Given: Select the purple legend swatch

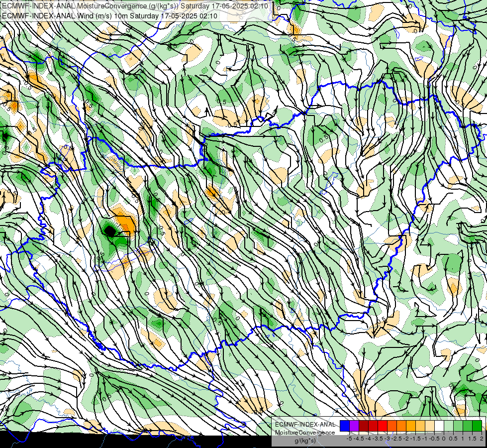Looking at the screenshot, I should [354, 426].
